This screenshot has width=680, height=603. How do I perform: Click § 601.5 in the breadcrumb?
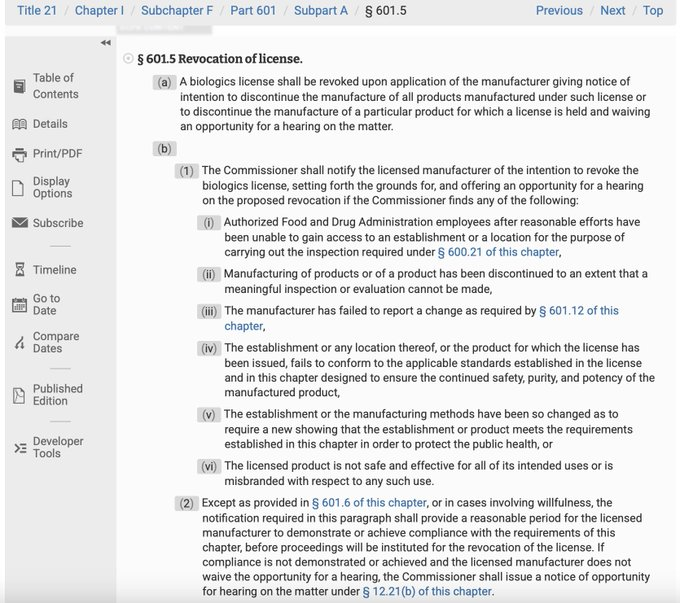point(386,10)
